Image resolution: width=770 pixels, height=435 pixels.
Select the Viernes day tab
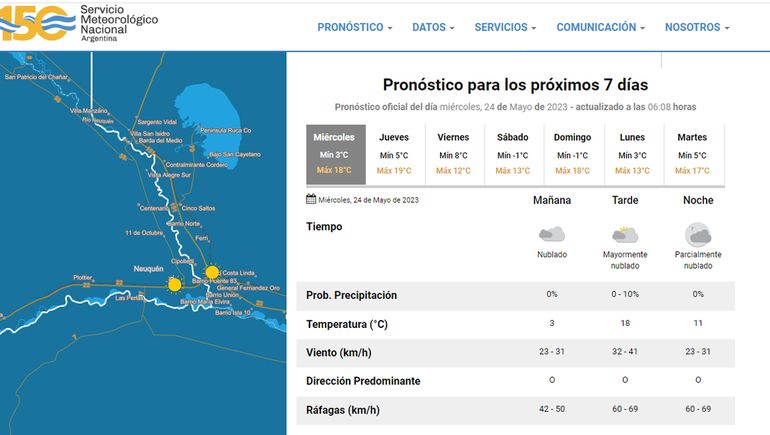coord(454,154)
